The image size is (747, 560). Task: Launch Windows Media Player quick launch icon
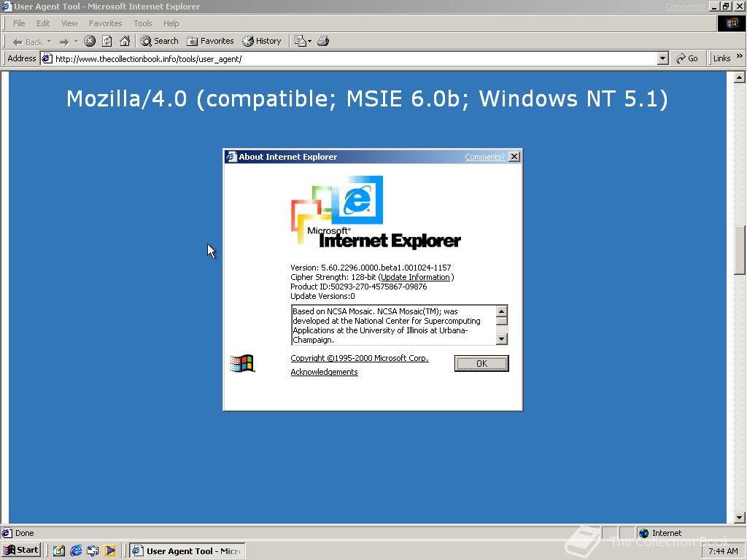109,551
